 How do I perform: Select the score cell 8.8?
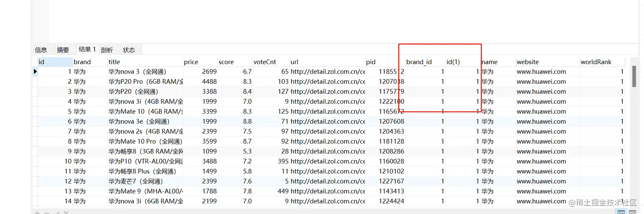pos(235,122)
